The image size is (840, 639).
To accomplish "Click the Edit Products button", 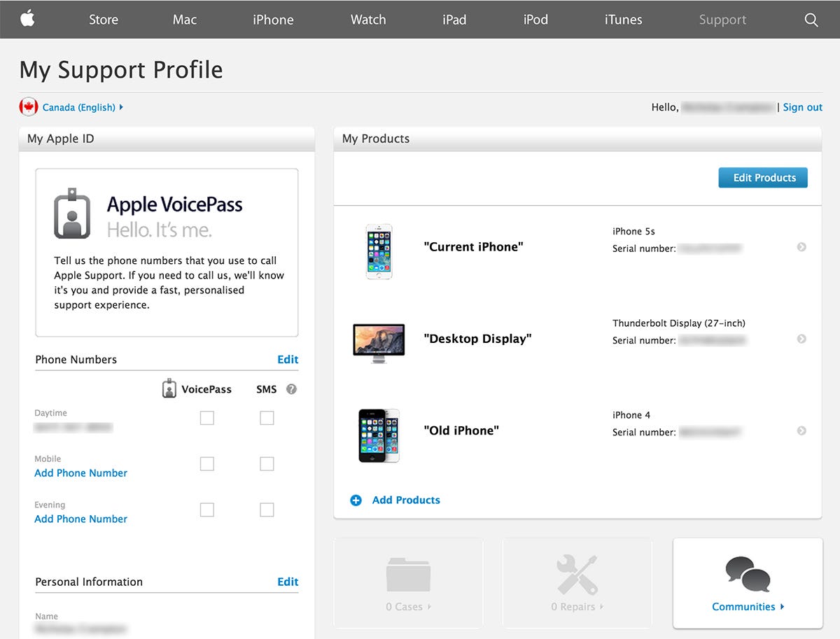I will coord(763,178).
